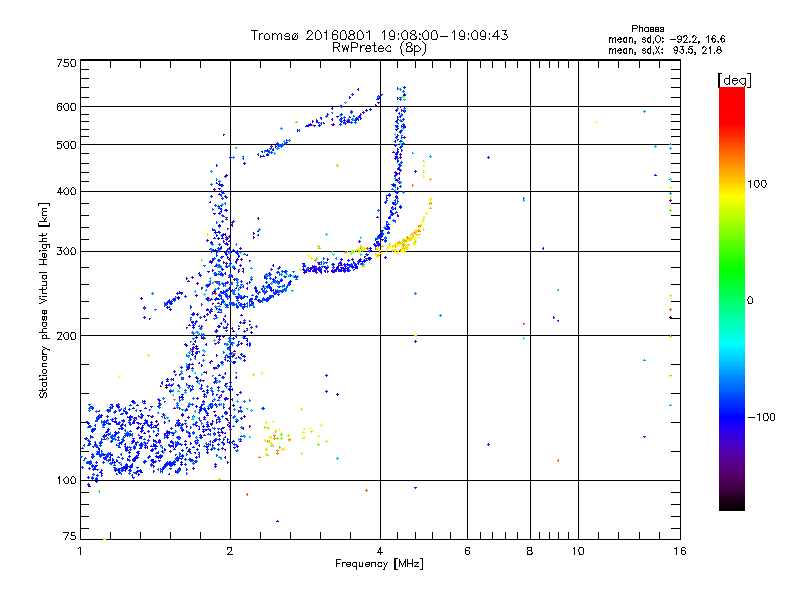Click the '16' frequency axis label
Viewport: 800px width, 600px height.
[680, 551]
